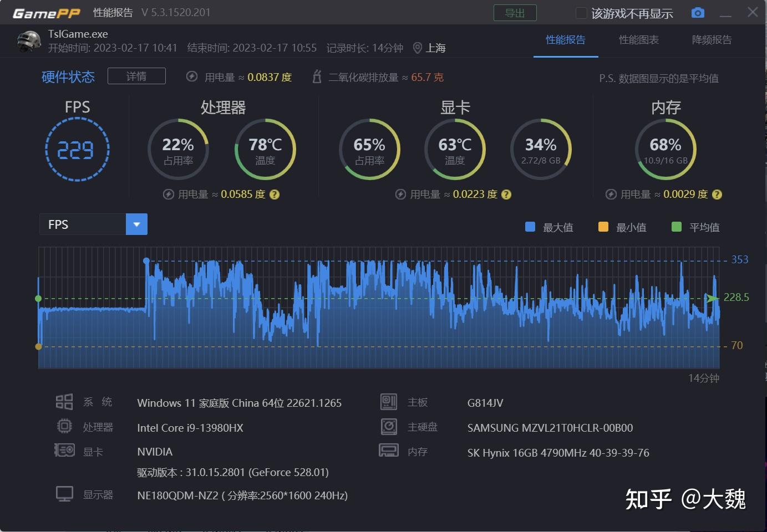Viewport: 767px width, 532px height.
Task: Click the motherboard icon beside G814JV
Action: tap(389, 402)
